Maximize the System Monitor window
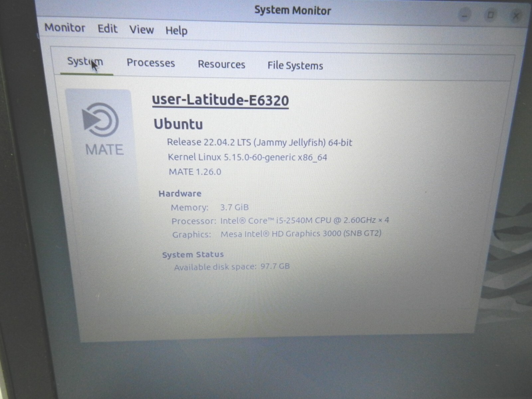The height and width of the screenshot is (399, 532). tap(490, 15)
